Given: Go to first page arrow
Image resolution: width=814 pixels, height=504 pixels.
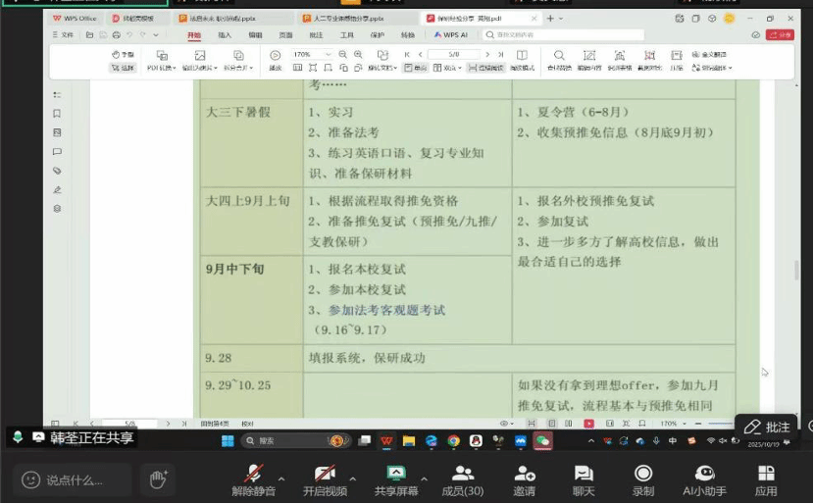Looking at the screenshot, I should (407, 55).
